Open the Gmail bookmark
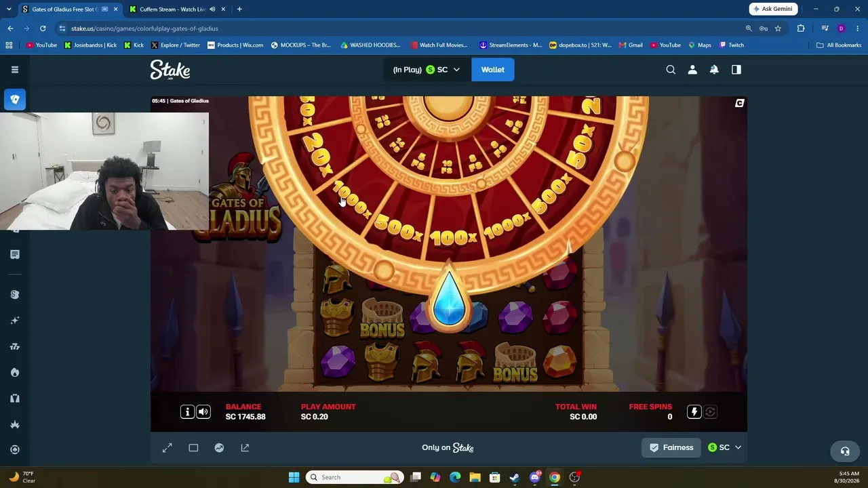The image size is (868, 488). pos(630,45)
